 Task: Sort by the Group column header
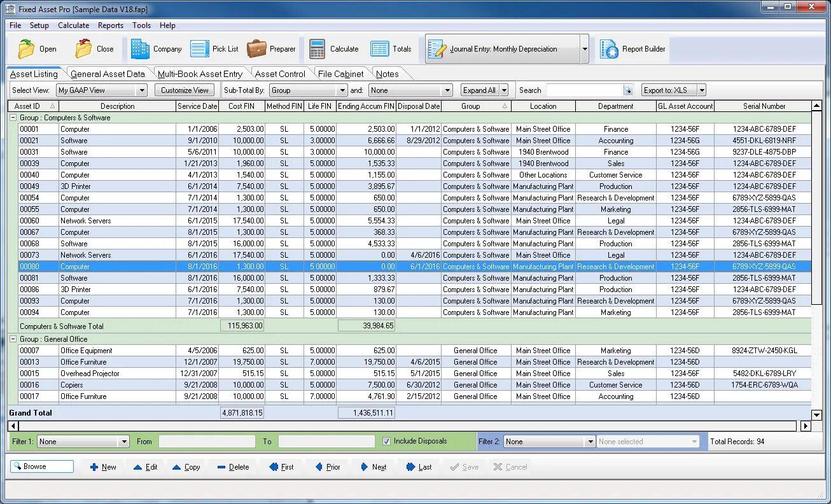tap(476, 106)
